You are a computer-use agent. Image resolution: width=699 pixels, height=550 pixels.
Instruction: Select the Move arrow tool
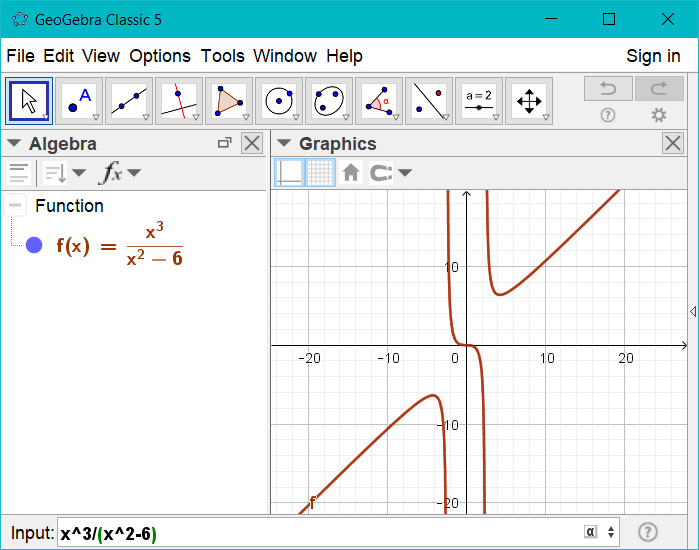point(29,101)
